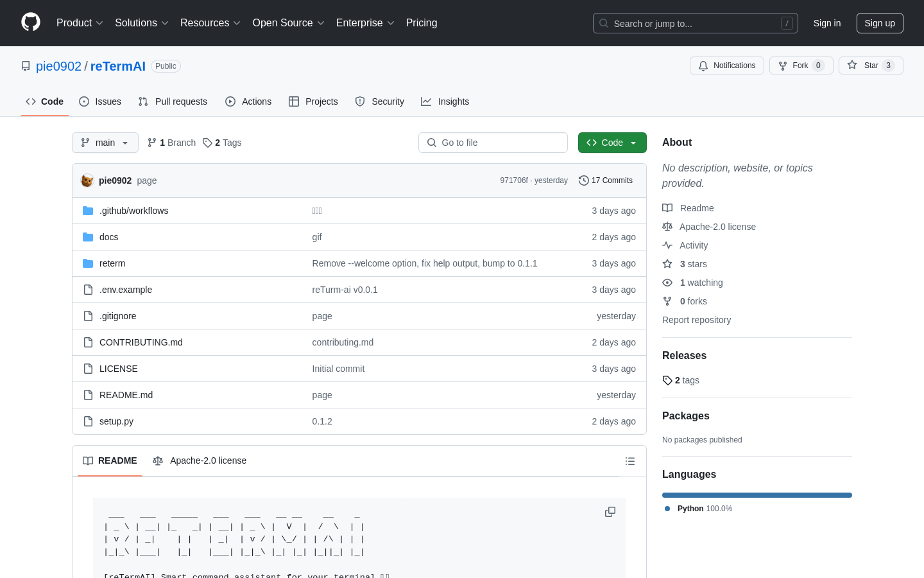Image resolution: width=924 pixels, height=578 pixels.
Task: Click the pie0902 avatar image
Action: (x=87, y=180)
